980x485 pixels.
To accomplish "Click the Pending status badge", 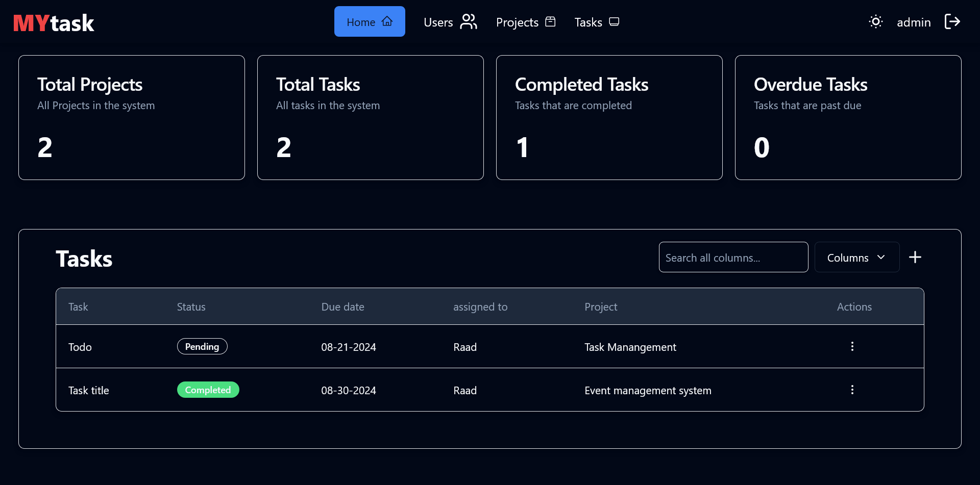I will pyautogui.click(x=202, y=347).
